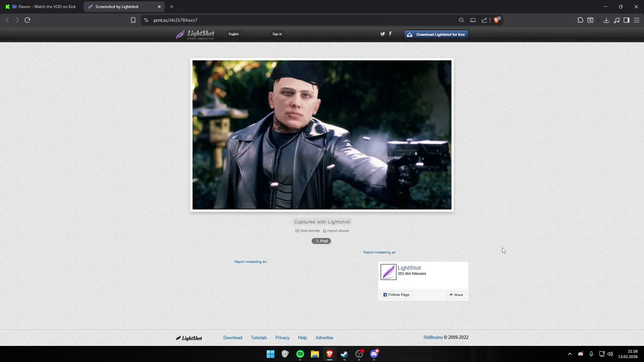Click the find similar link
644x362 pixels.
(x=307, y=231)
